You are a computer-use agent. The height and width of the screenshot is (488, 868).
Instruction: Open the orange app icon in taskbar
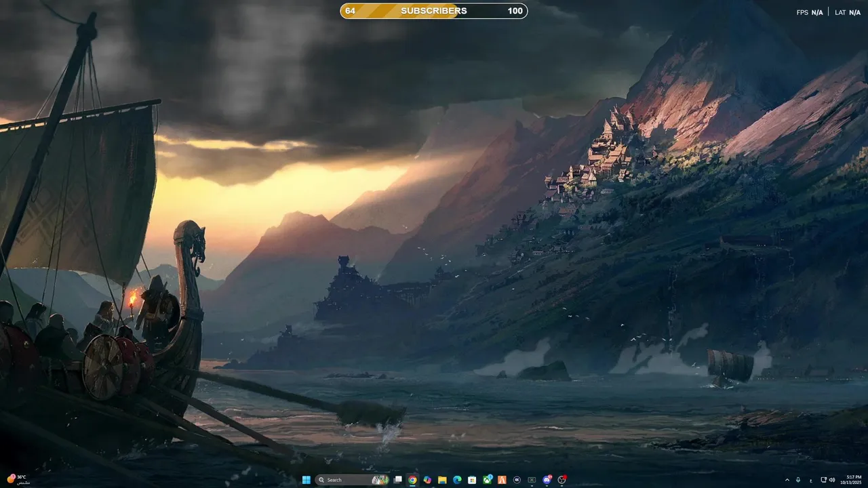[502, 480]
